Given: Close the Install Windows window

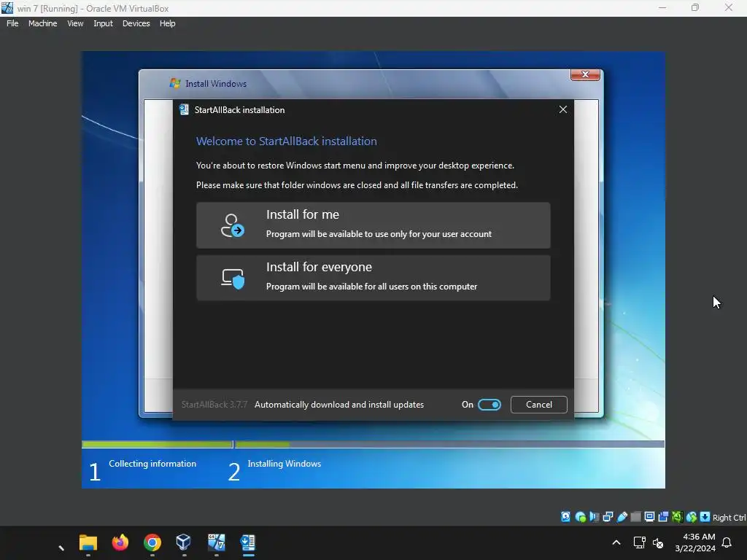Looking at the screenshot, I should (585, 75).
